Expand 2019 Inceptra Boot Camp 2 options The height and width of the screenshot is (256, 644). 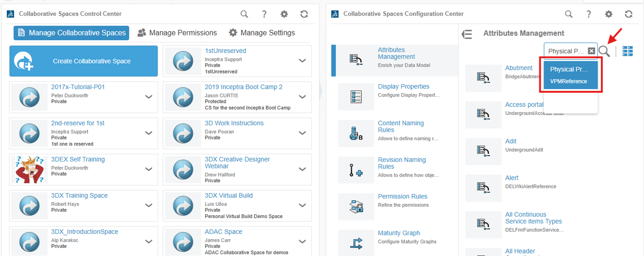[x=302, y=97]
